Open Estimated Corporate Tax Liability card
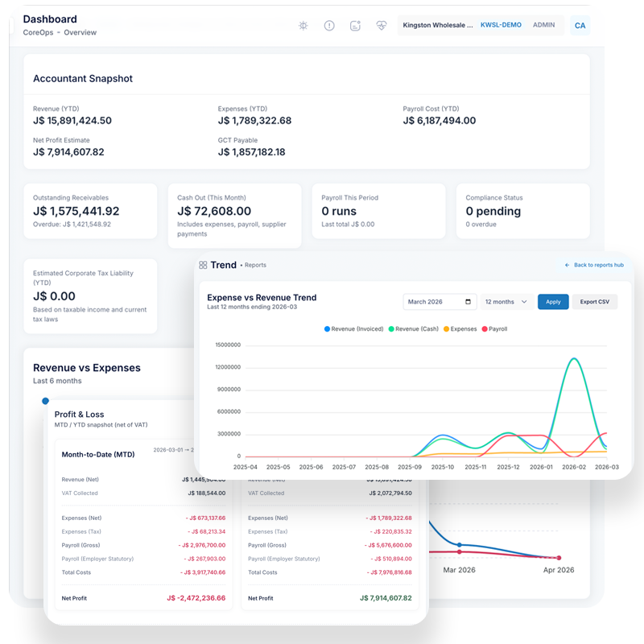644x644 pixels. (x=90, y=296)
